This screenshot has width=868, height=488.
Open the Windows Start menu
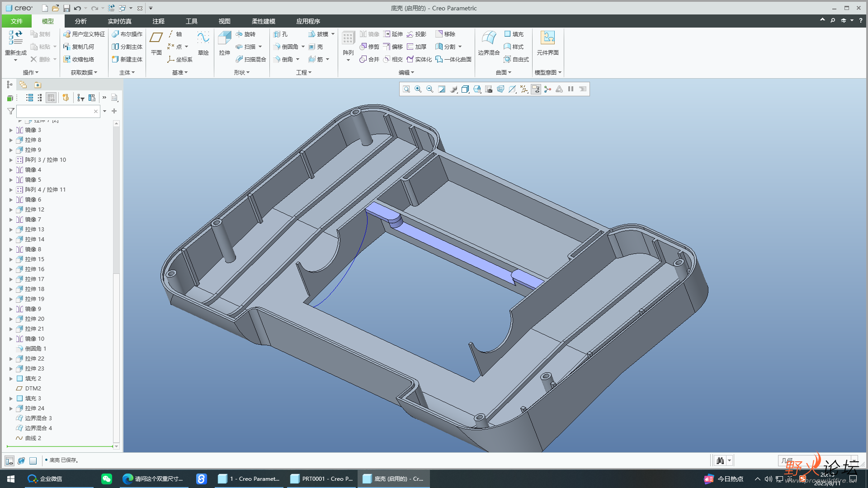[x=11, y=479]
